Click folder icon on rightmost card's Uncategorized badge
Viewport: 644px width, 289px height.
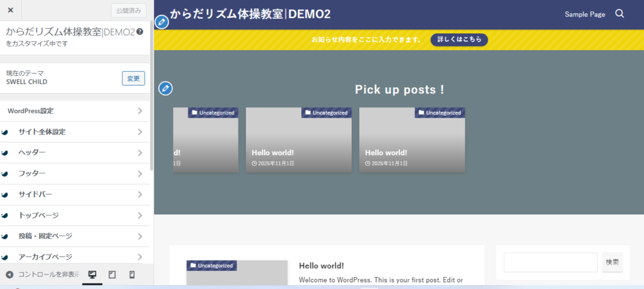point(421,112)
